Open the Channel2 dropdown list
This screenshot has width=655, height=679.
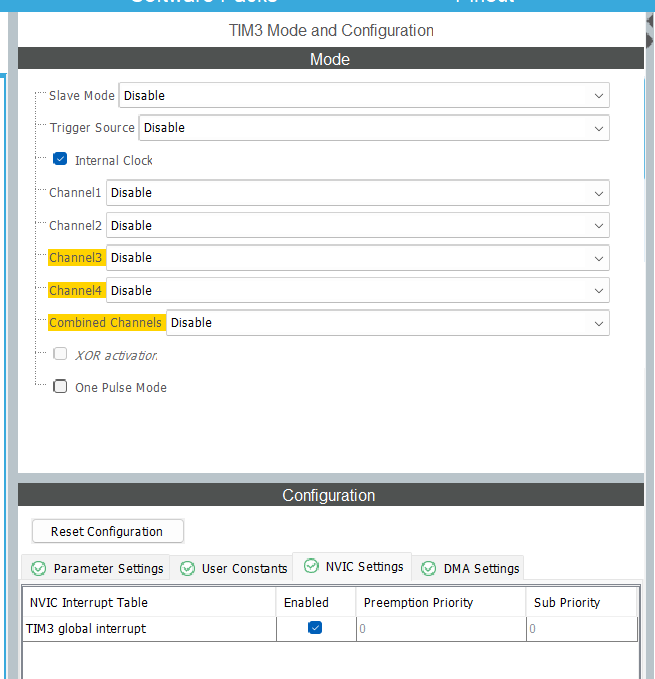point(357,226)
